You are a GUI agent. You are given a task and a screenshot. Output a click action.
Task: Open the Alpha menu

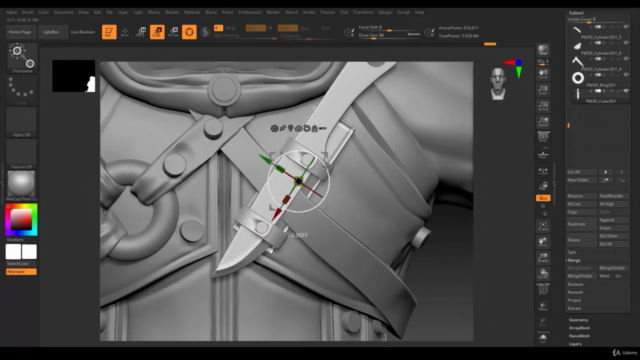point(11,12)
